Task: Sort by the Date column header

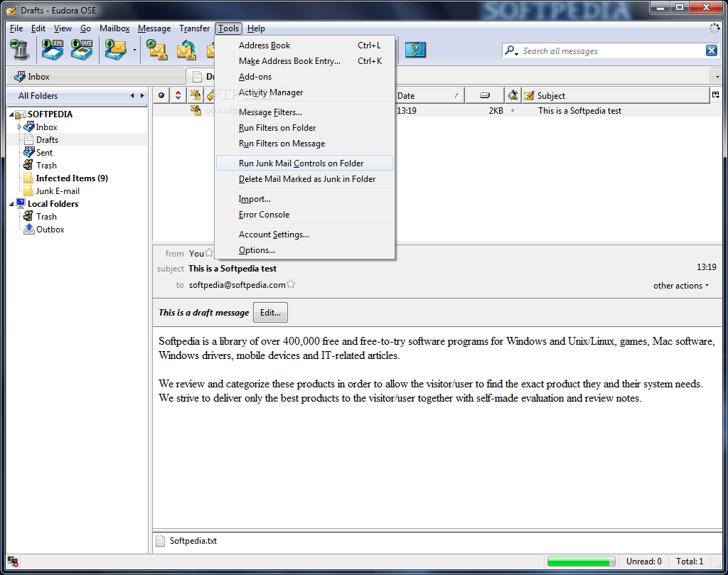Action: [x=429, y=96]
